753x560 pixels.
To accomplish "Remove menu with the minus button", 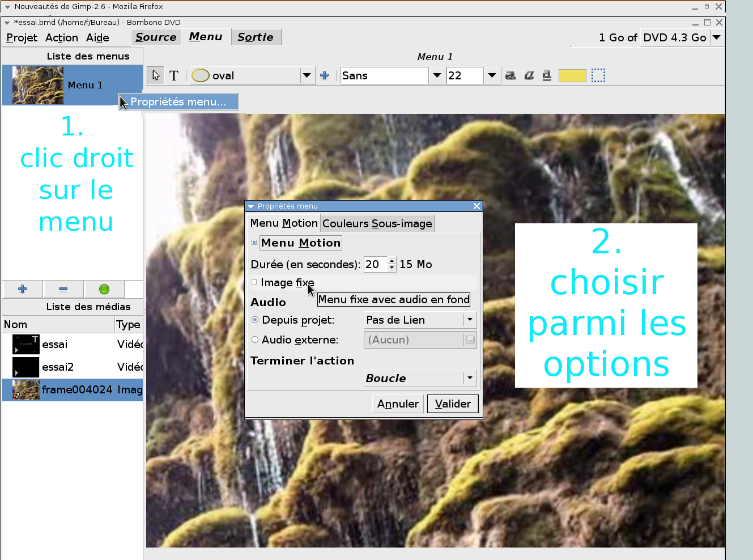I will pos(63,289).
